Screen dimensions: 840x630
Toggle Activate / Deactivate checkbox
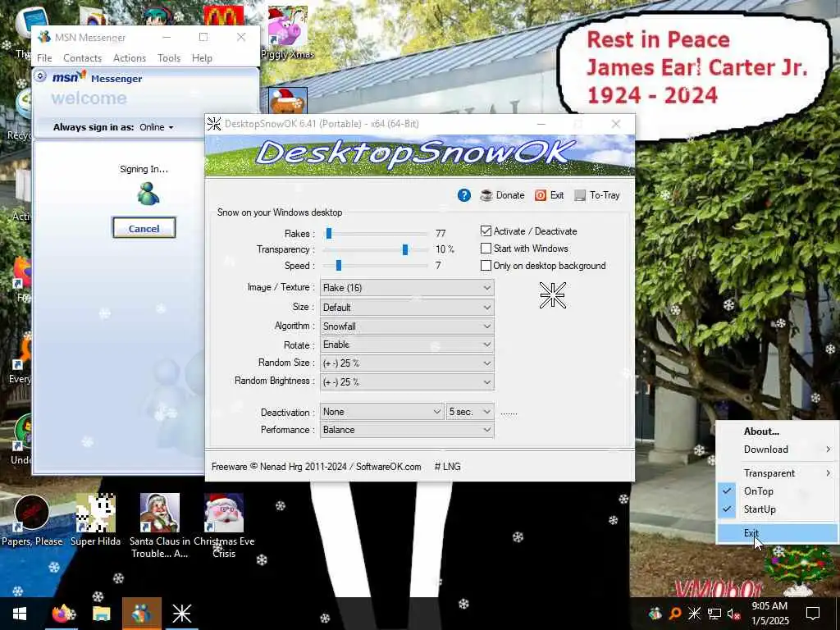pos(486,231)
